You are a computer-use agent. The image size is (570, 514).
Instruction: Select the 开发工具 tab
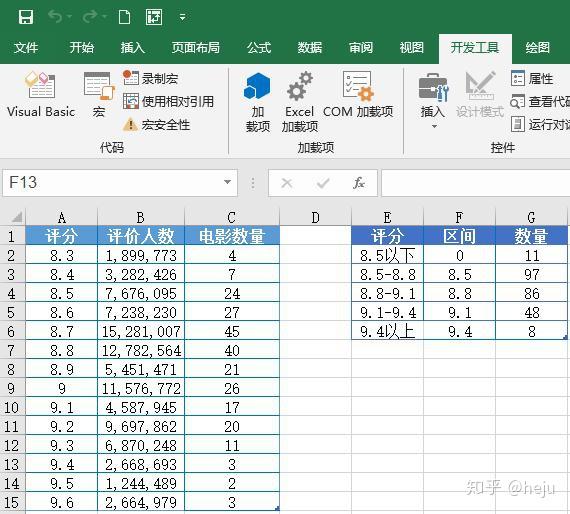pos(475,48)
